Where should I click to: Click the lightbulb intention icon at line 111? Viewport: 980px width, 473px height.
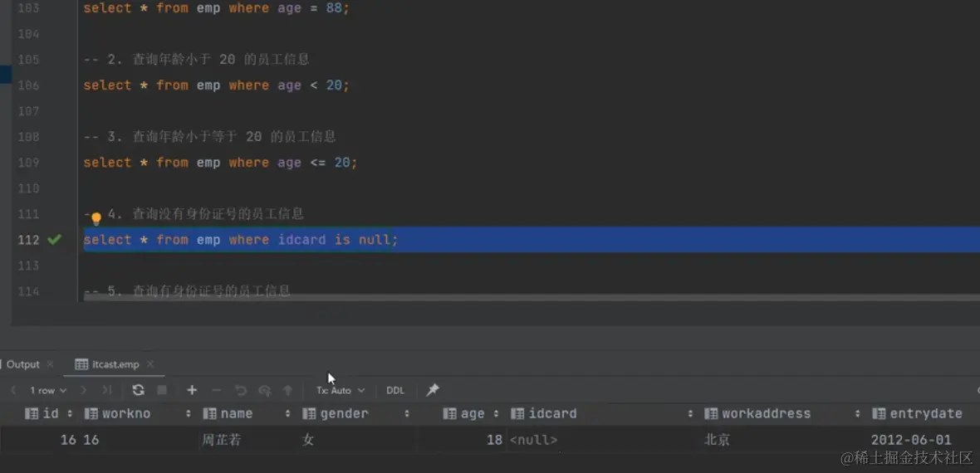point(96,218)
